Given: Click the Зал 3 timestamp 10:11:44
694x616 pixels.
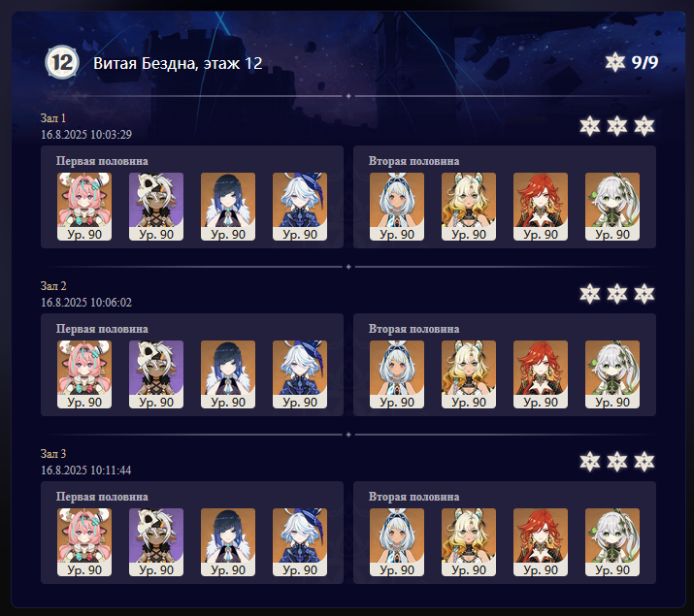Looking at the screenshot, I should [x=85, y=470].
